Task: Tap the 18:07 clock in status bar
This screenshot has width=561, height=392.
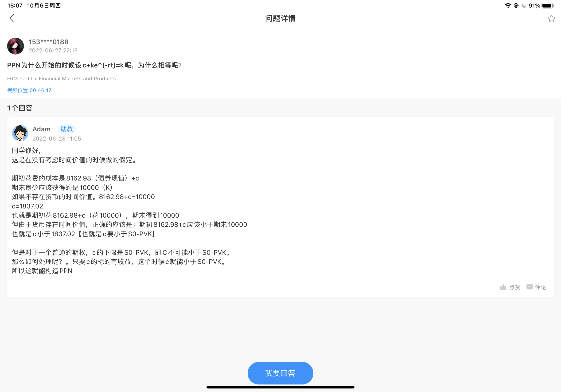Action: pos(15,6)
